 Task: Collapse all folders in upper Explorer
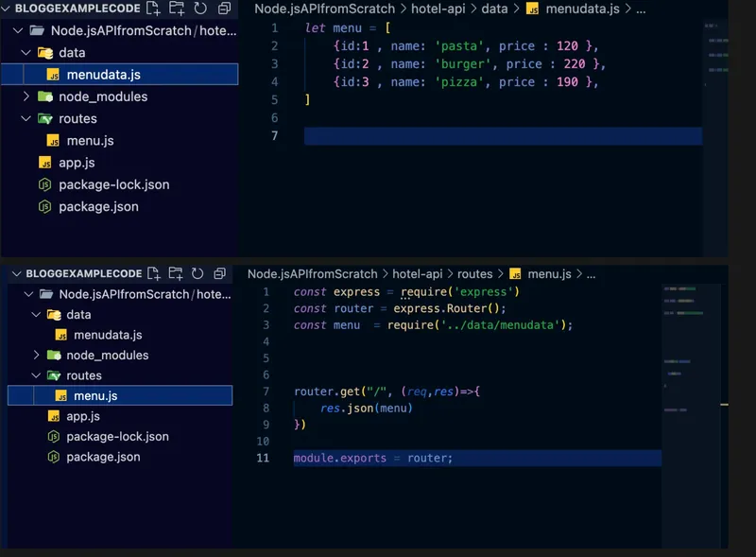click(223, 9)
